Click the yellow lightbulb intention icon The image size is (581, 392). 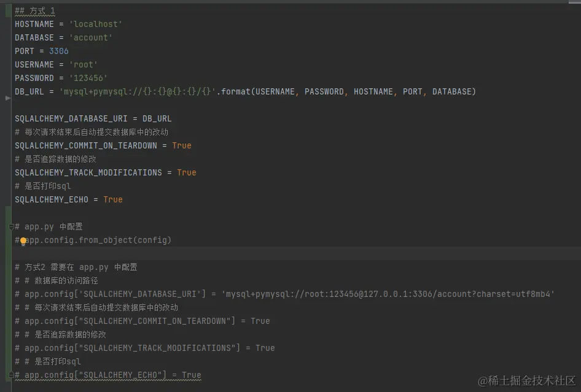23,241
